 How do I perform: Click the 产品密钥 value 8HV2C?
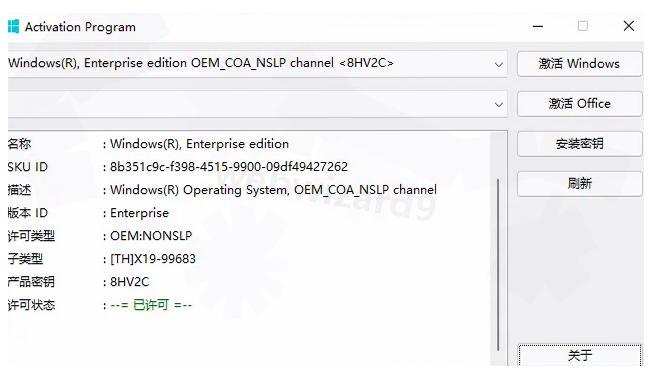(129, 282)
